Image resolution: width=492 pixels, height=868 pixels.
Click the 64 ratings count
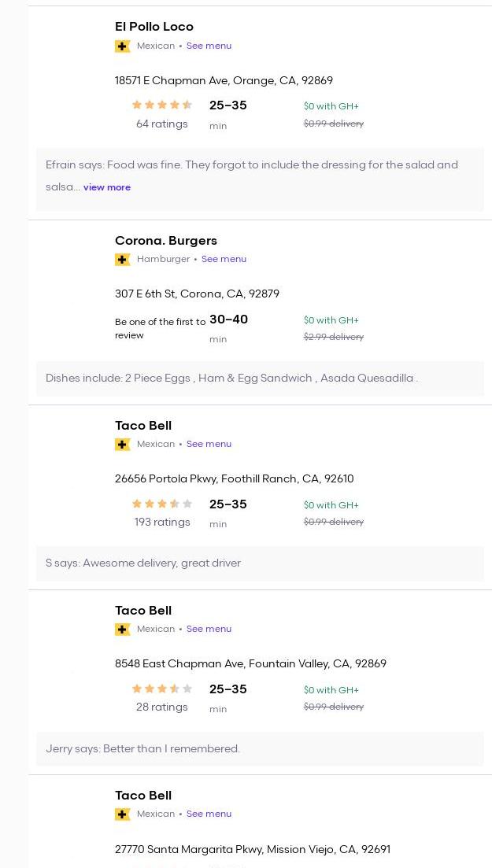point(161,124)
